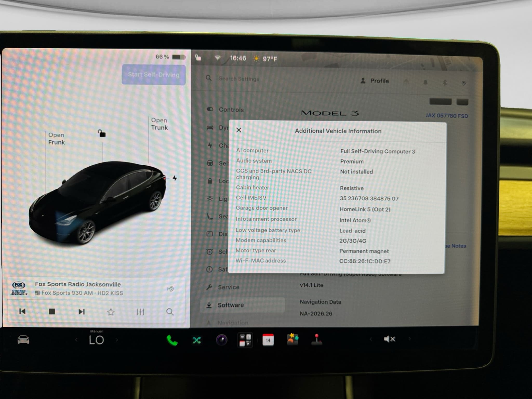Tap the HomeLink house icon in header
Image resolution: width=532 pixels, height=399 pixels.
[406, 82]
